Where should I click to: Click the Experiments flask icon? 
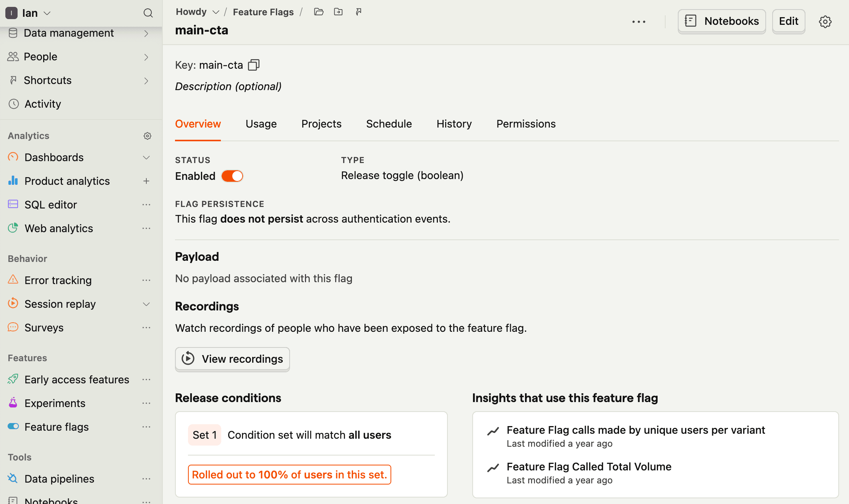(13, 403)
